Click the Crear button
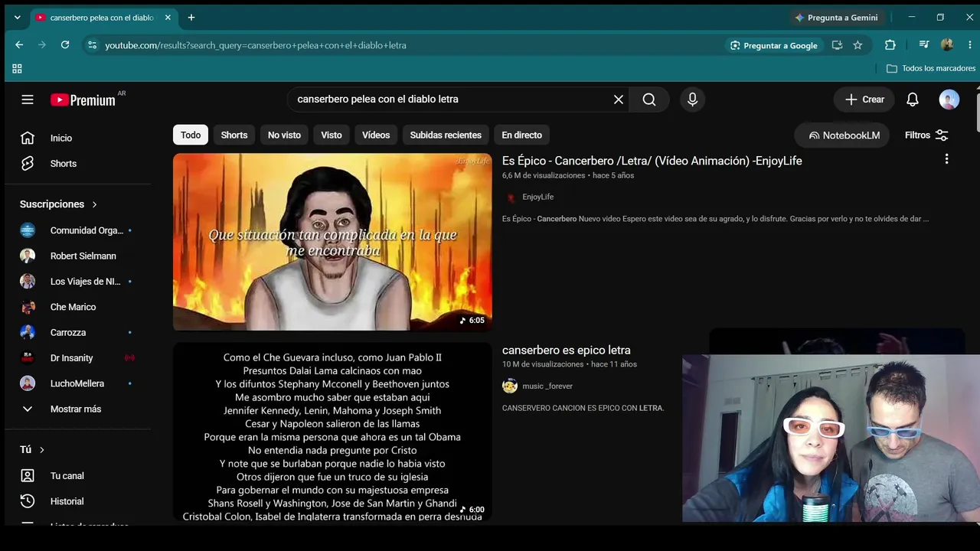The height and width of the screenshot is (551, 980). pyautogui.click(x=864, y=99)
